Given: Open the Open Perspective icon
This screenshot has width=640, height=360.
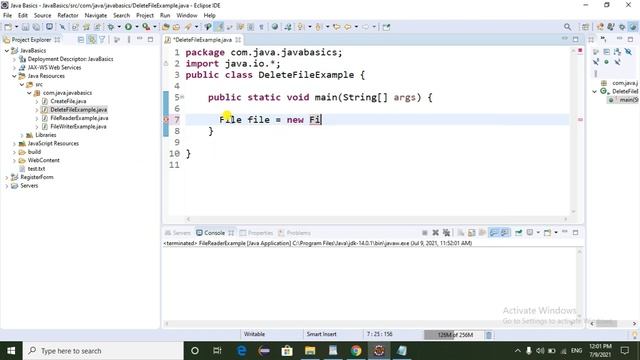Looking at the screenshot, I should click(x=585, y=27).
